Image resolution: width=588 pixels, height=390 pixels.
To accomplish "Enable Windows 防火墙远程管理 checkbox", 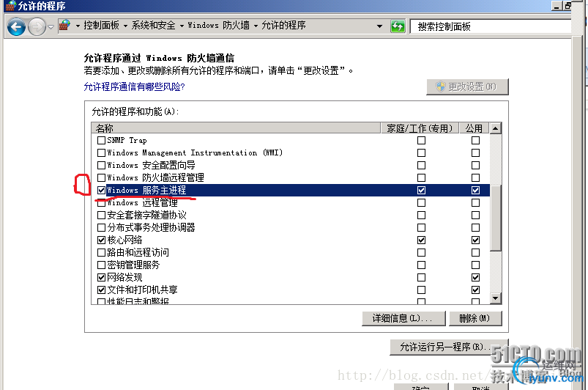I will click(101, 177).
